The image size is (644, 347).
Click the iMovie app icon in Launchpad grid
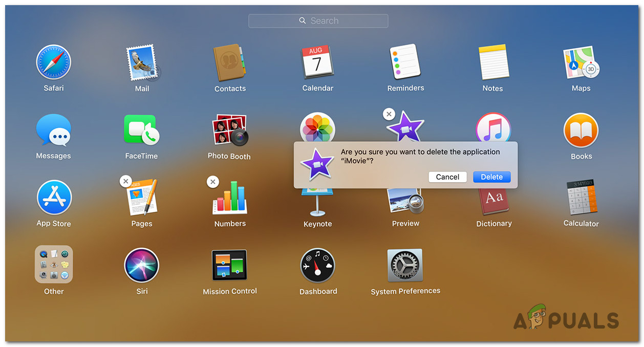coord(405,126)
